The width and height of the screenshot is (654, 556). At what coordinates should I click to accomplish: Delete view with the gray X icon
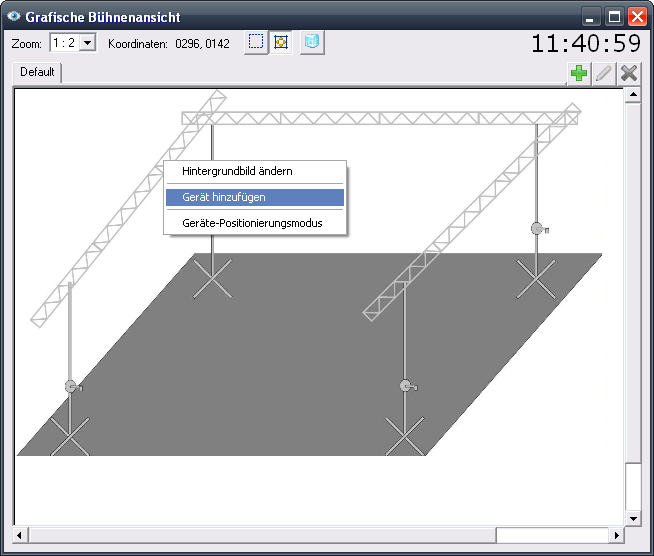pyautogui.click(x=629, y=73)
